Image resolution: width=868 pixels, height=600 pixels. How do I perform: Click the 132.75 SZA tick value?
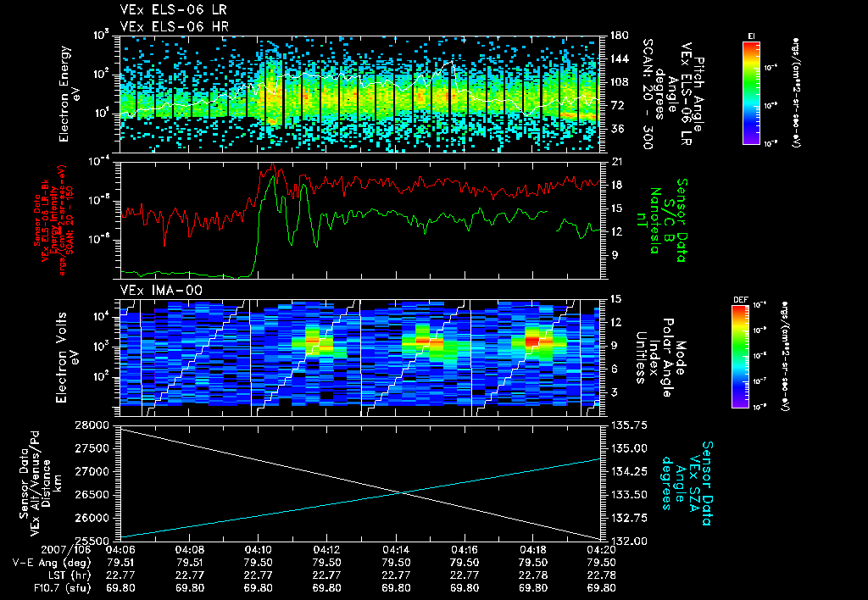pos(630,518)
